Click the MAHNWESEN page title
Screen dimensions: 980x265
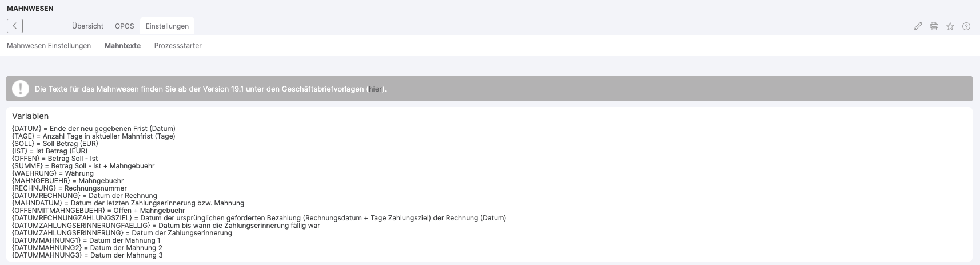30,9
